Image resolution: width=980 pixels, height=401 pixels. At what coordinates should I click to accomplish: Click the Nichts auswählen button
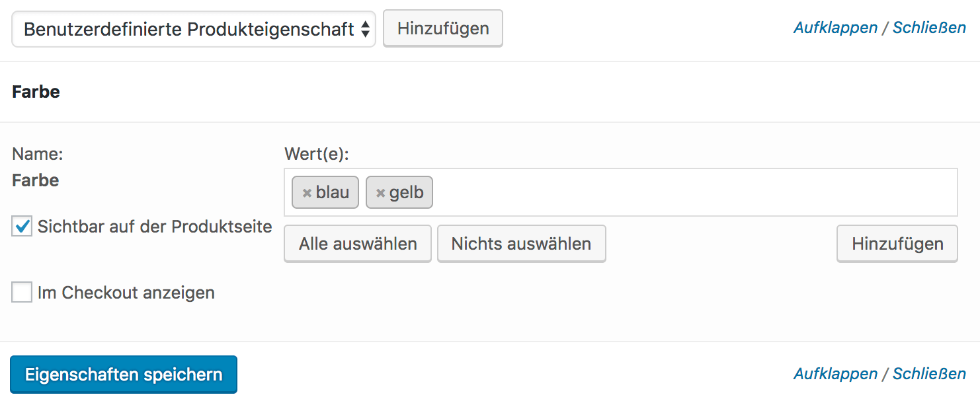point(521,244)
